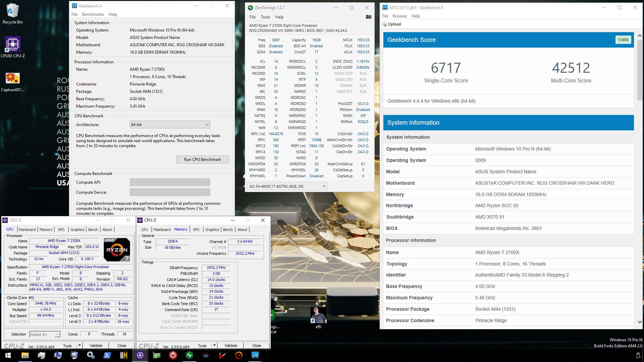Click Close button in right CPU-Z window
The height and width of the screenshot is (362, 644).
[257, 346]
